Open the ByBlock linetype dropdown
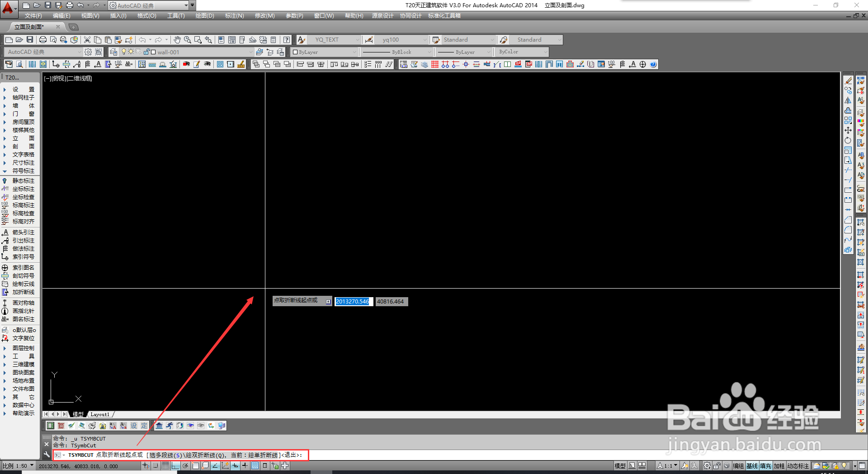 coord(397,52)
